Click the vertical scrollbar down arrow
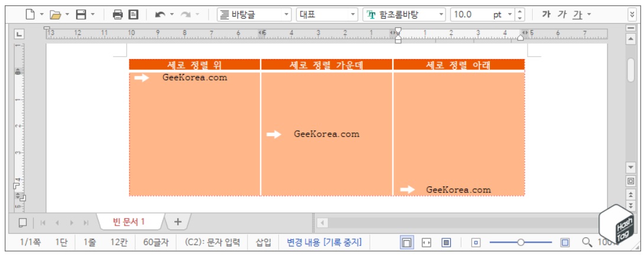Screen dimensions: 644x255 point(630,168)
